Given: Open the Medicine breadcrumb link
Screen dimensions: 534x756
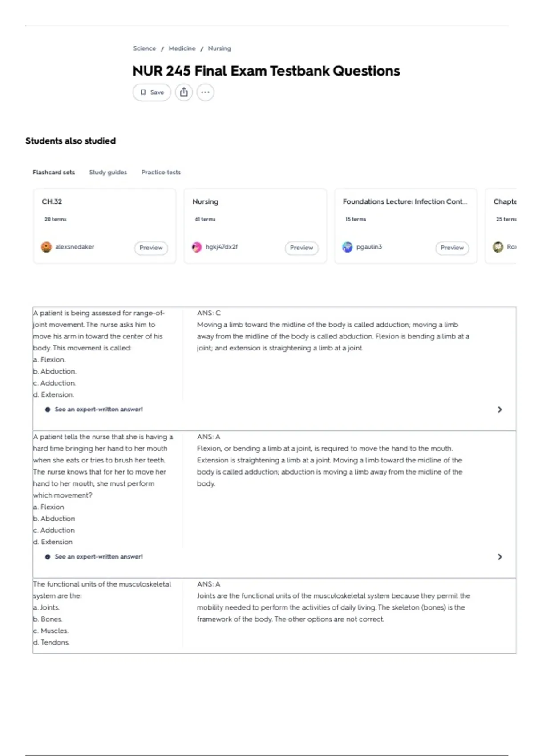Looking at the screenshot, I should pyautogui.click(x=182, y=48).
